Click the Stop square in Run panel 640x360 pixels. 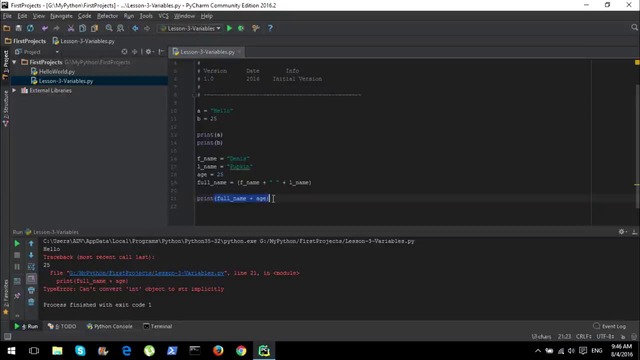17,255
